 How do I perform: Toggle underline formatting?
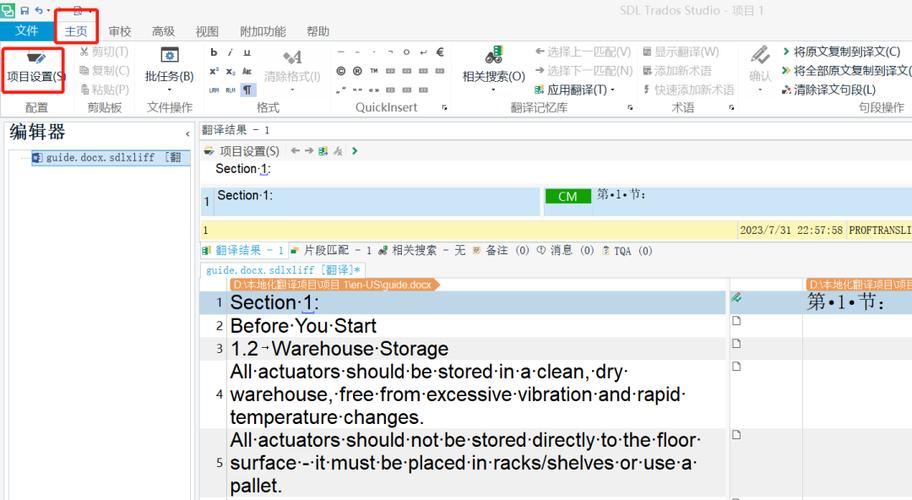click(x=247, y=52)
